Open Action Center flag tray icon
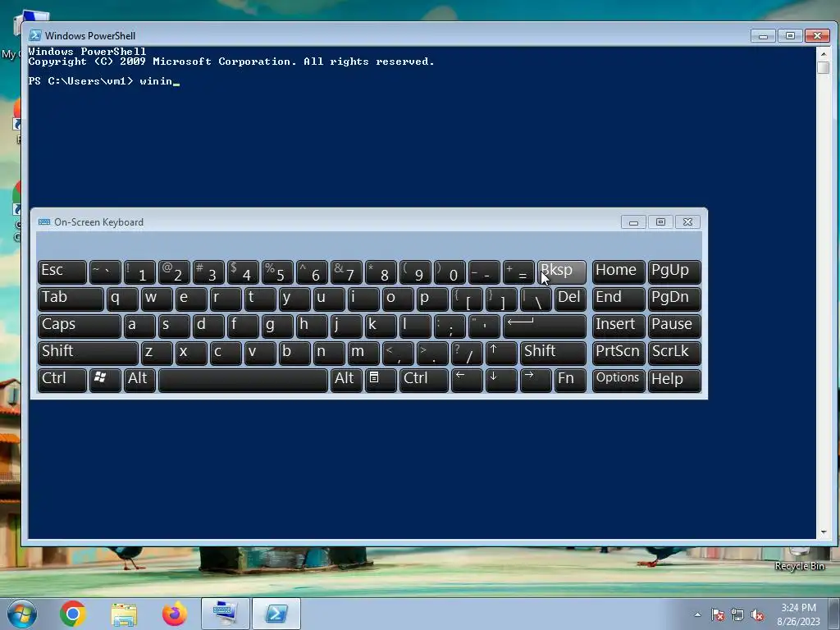 pos(718,614)
